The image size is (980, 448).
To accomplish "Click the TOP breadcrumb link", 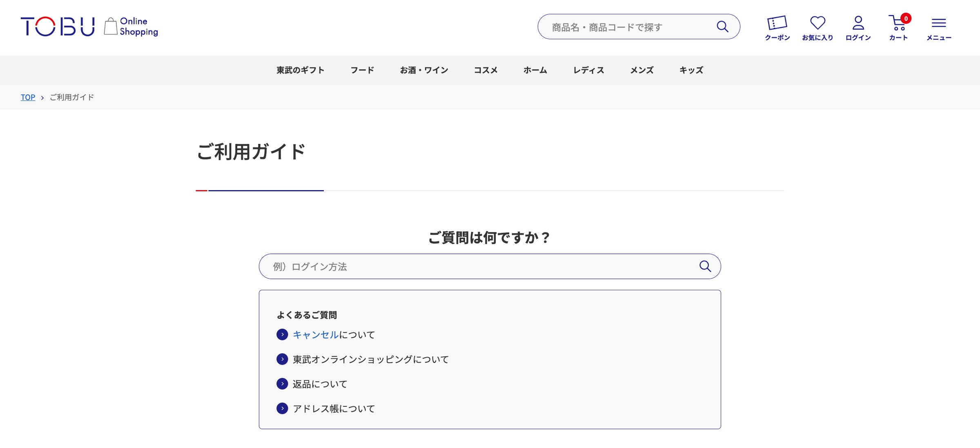I will (x=27, y=97).
